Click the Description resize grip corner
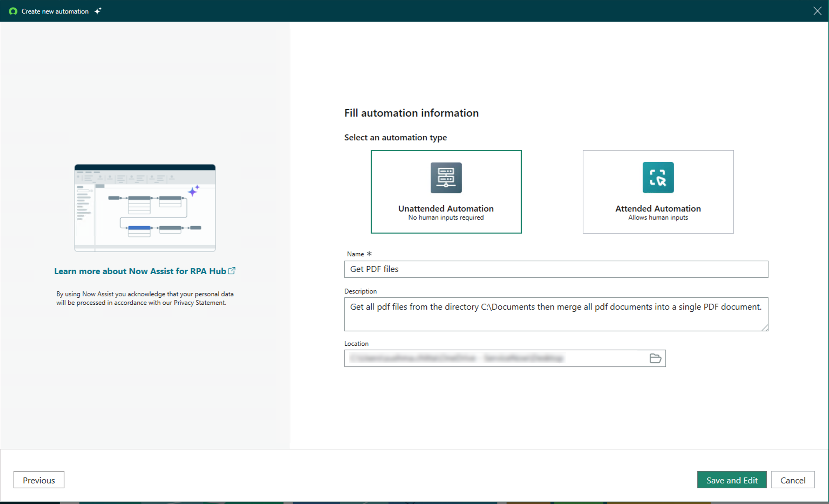The height and width of the screenshot is (504, 829). (x=765, y=328)
